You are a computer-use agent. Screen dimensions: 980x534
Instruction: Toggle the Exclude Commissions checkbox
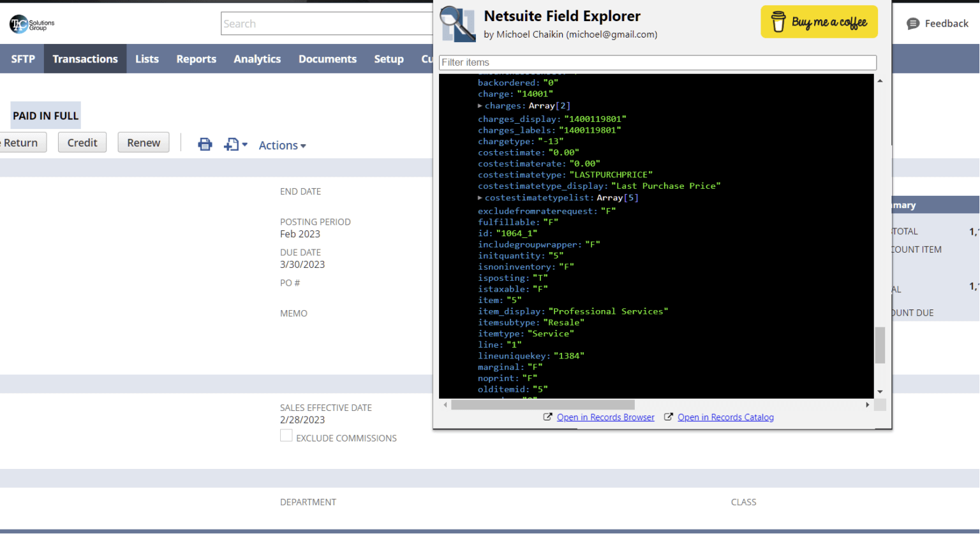tap(286, 436)
